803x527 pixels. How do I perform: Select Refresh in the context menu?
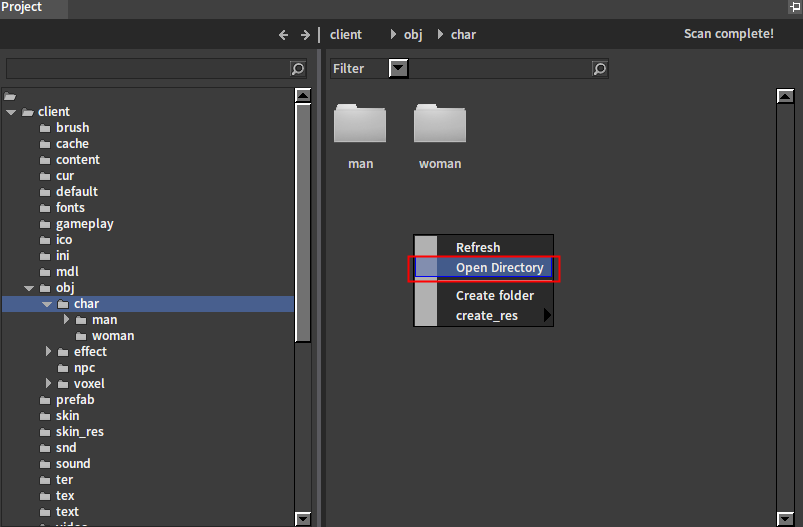click(478, 247)
